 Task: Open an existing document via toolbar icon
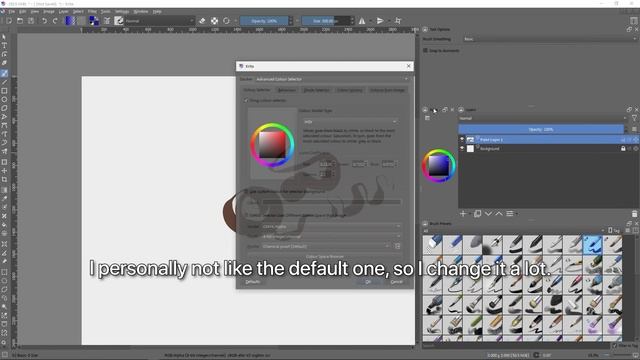pos(20,21)
